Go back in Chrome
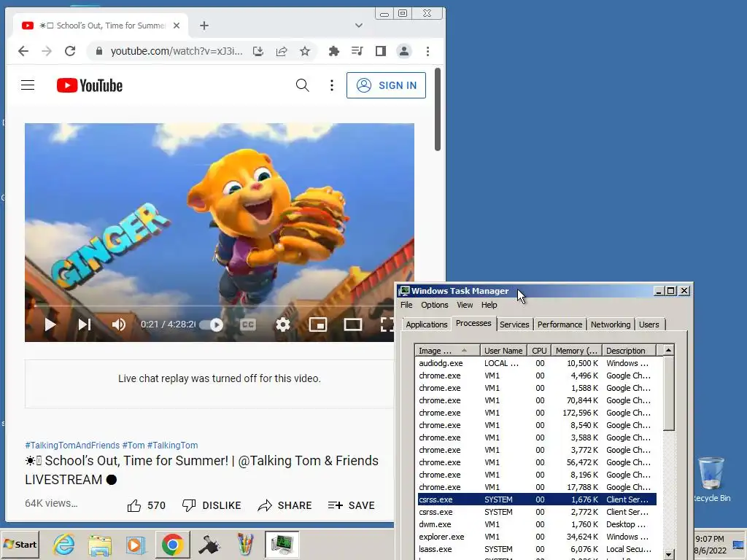The width and height of the screenshot is (747, 560). point(23,51)
